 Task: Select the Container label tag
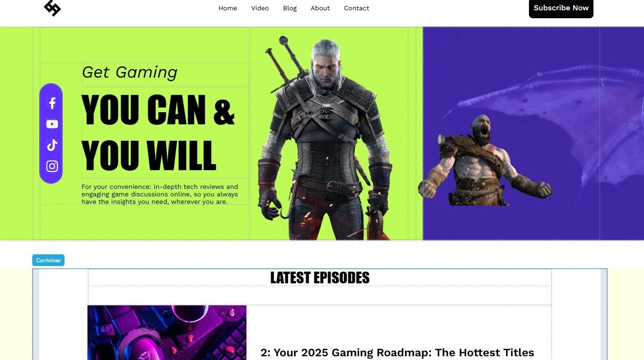pos(48,260)
